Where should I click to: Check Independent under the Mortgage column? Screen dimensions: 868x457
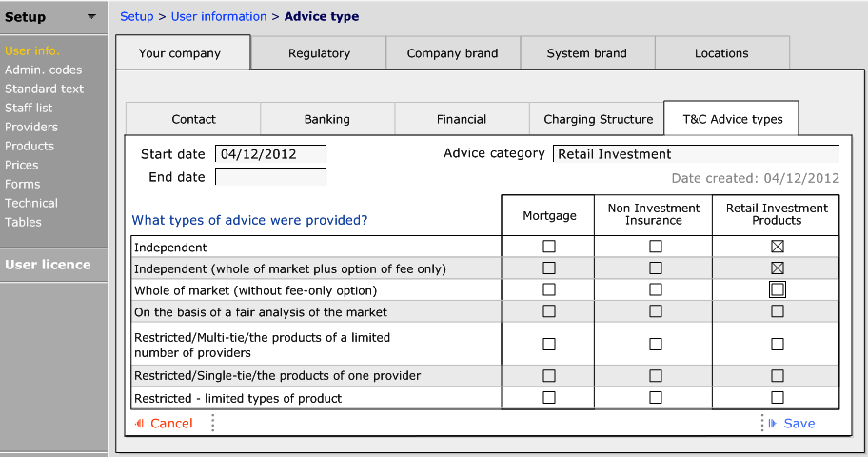pyautogui.click(x=549, y=247)
